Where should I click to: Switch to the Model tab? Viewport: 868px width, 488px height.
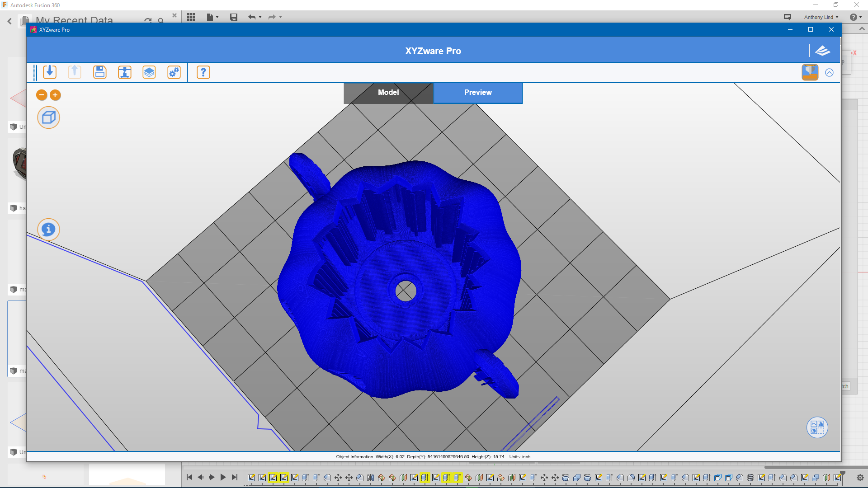pyautogui.click(x=388, y=93)
